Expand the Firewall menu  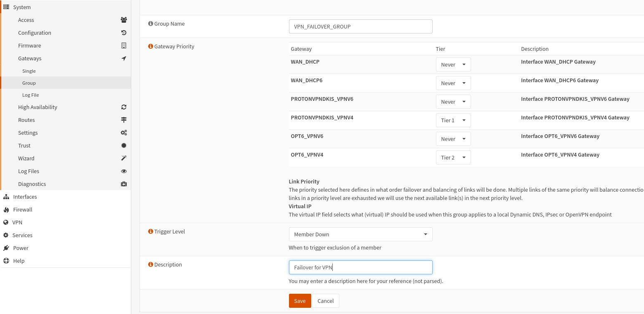coord(65,209)
